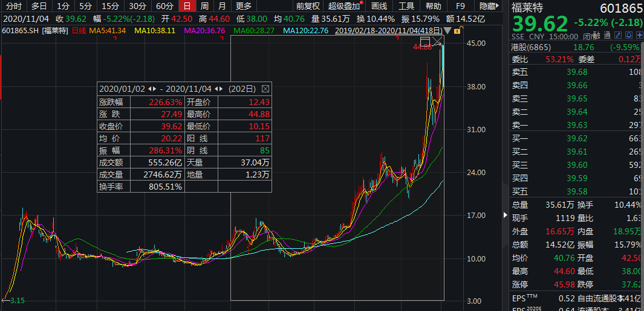Click the 港股(6865) H-share quote link
This screenshot has width=644, height=311.
[x=528, y=47]
